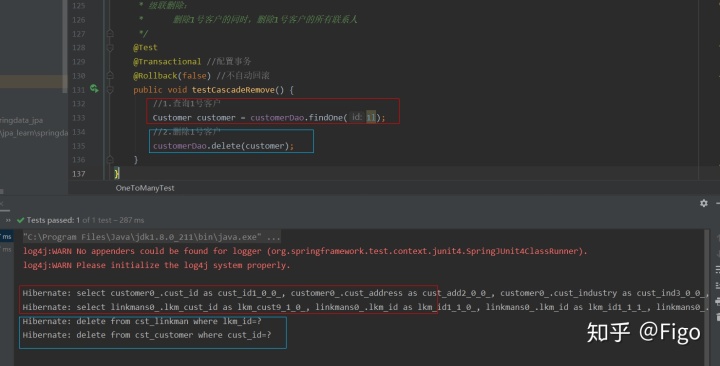Click the Tests passed: 1 status text
720x366 pixels.
tap(53, 220)
